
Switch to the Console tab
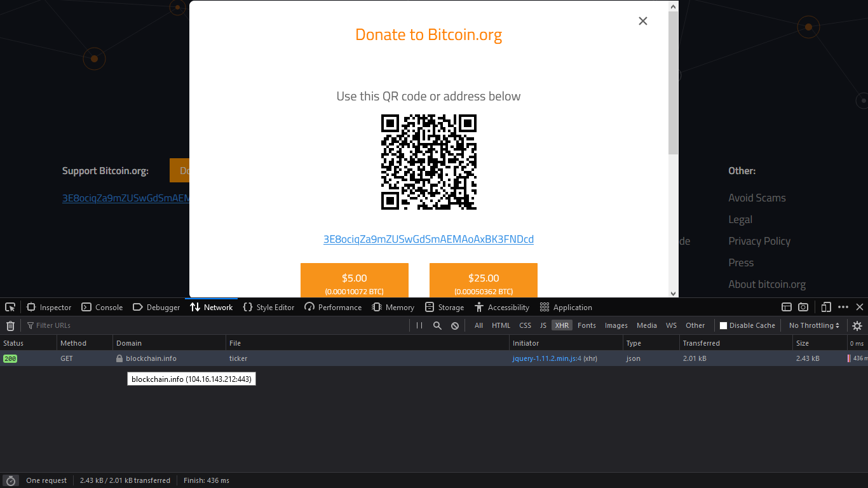pyautogui.click(x=102, y=307)
